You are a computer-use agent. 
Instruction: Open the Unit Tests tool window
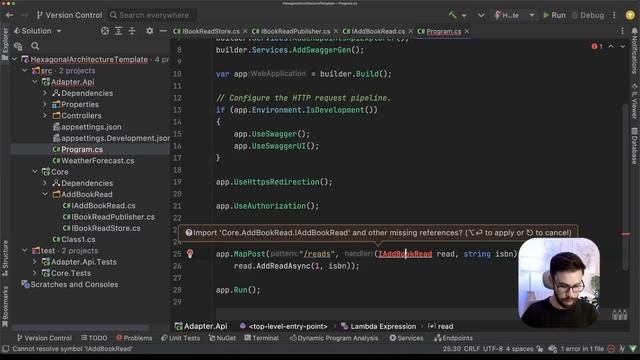coord(180,338)
